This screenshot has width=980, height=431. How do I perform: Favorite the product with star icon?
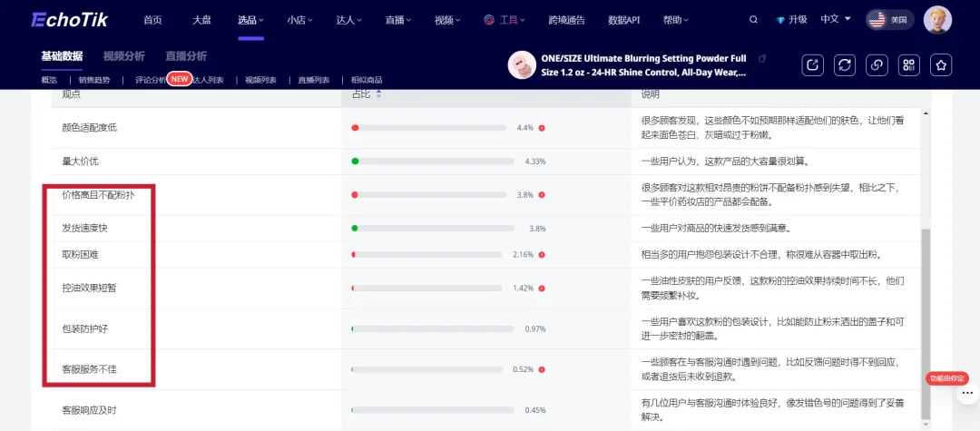(x=942, y=64)
